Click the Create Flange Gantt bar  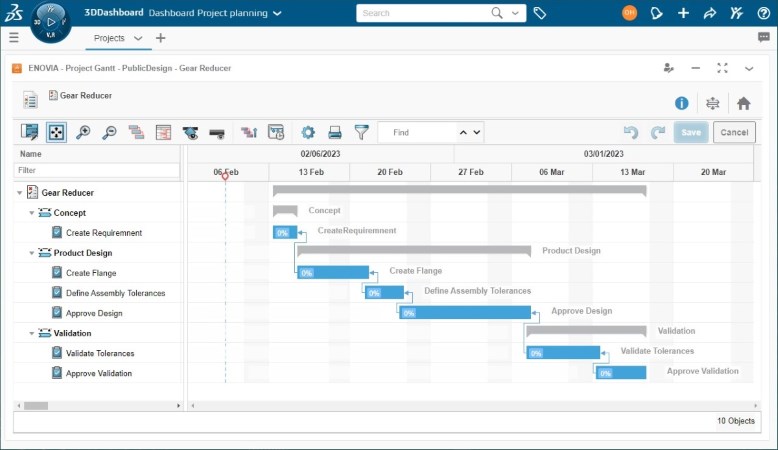click(x=333, y=272)
